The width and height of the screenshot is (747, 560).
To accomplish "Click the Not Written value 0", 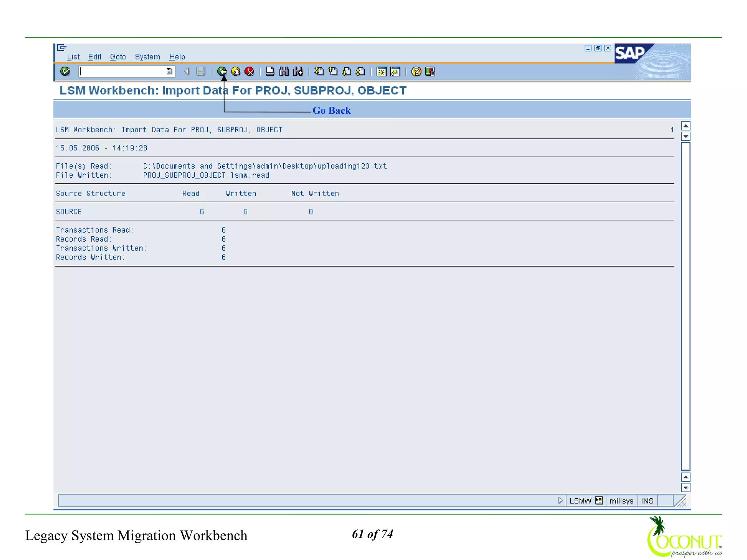I will (x=311, y=212).
